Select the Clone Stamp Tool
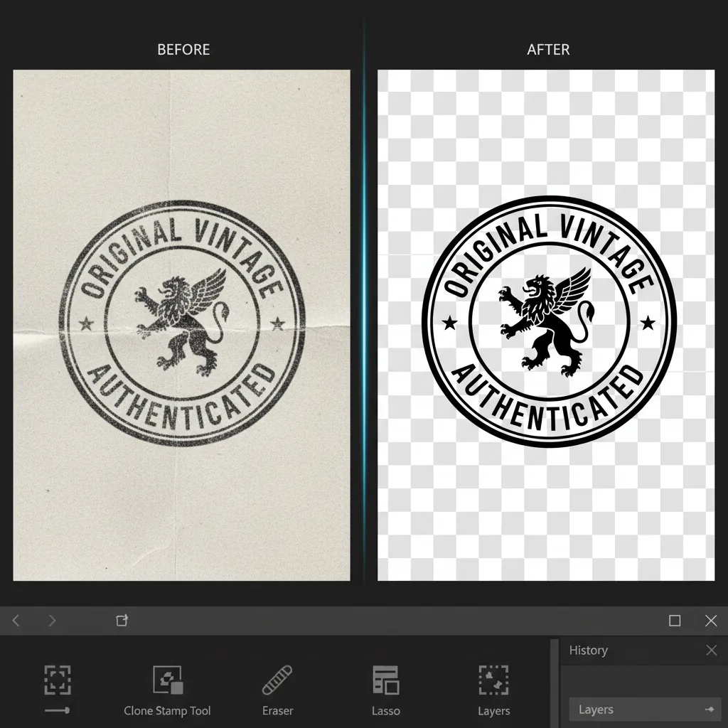Image resolution: width=728 pixels, height=728 pixels. tap(167, 679)
